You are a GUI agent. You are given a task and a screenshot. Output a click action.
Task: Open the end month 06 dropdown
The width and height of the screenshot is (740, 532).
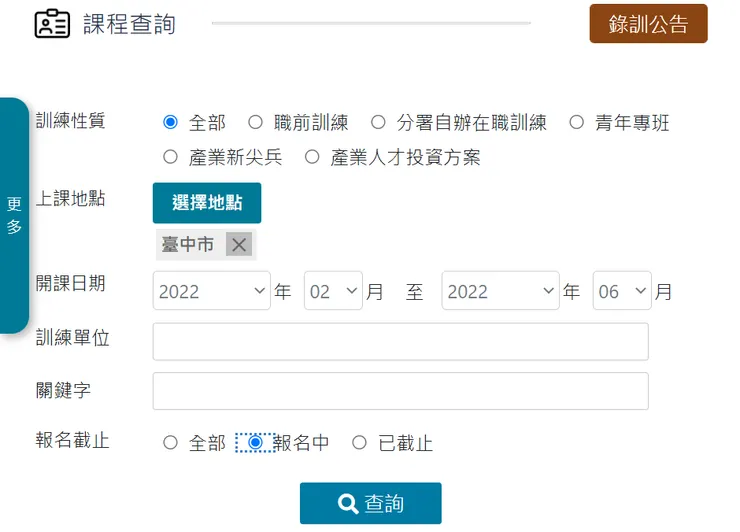pos(621,291)
